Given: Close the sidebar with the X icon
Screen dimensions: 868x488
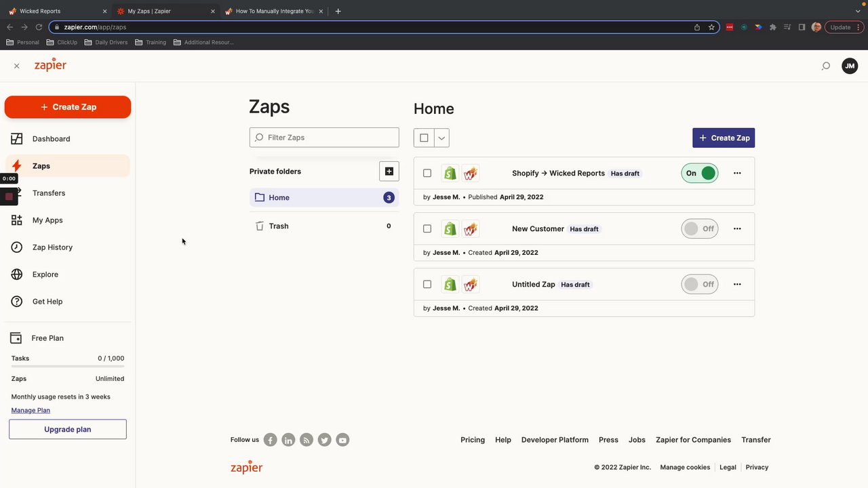Looking at the screenshot, I should click(x=17, y=66).
